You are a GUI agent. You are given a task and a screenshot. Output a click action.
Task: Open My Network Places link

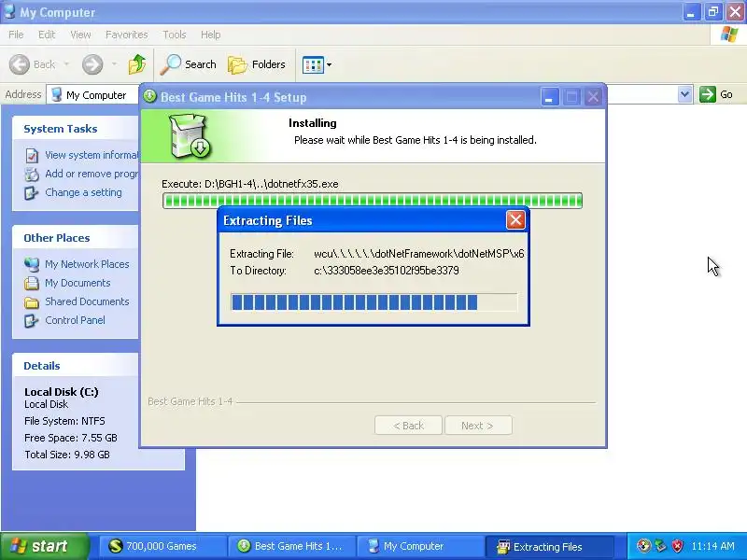click(x=87, y=264)
